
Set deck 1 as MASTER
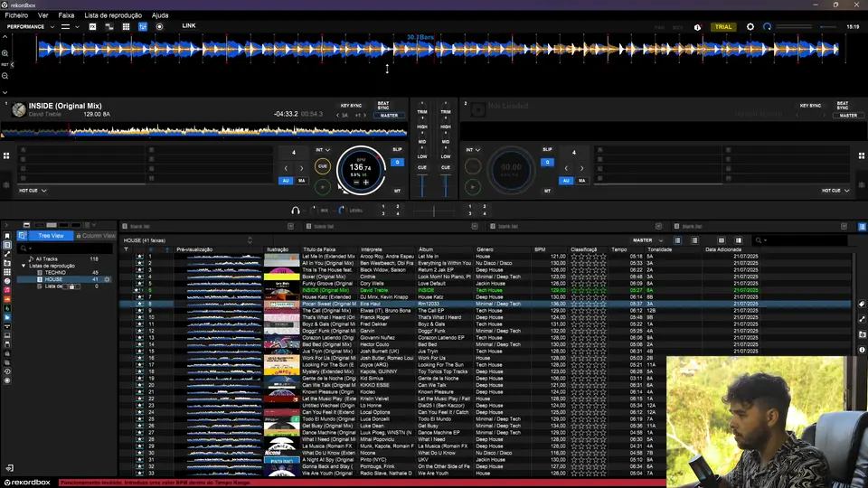[389, 116]
